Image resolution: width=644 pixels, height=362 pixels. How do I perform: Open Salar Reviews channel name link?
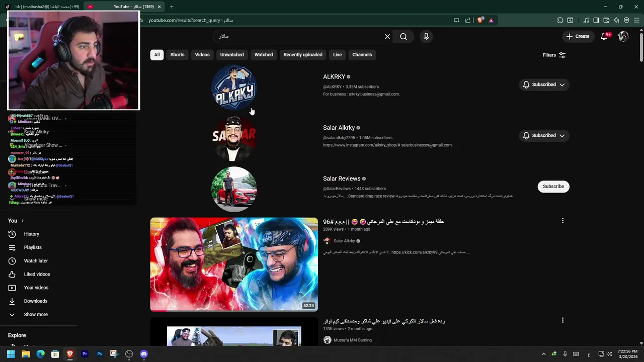(x=342, y=178)
